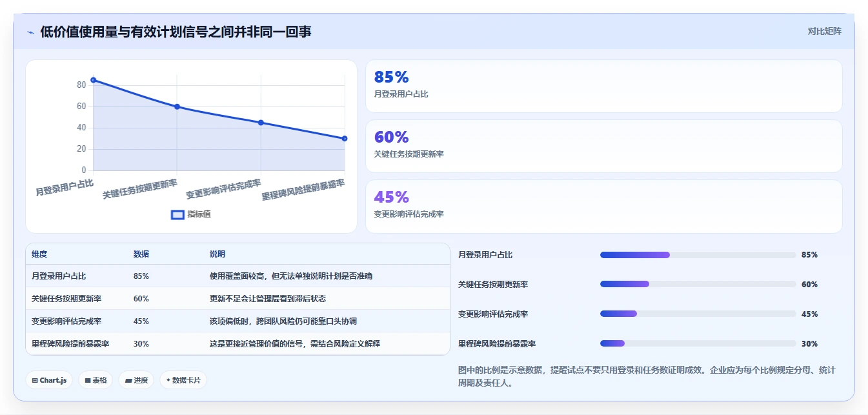Click the chart data point at 45

pyautogui.click(x=261, y=123)
